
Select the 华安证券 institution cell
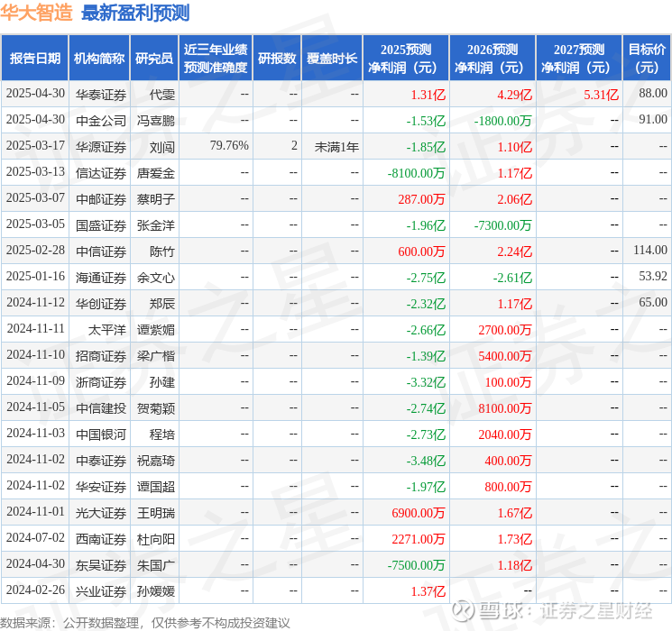click(x=101, y=487)
